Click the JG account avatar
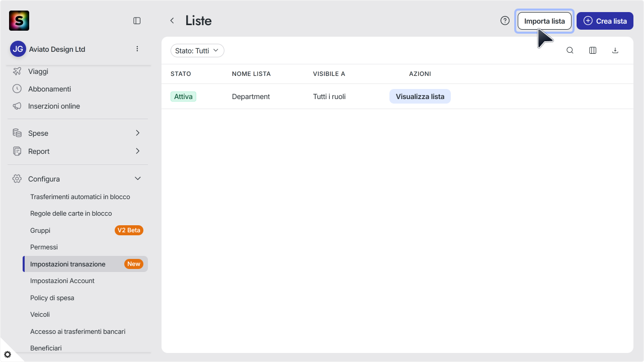644x362 pixels. tap(18, 49)
